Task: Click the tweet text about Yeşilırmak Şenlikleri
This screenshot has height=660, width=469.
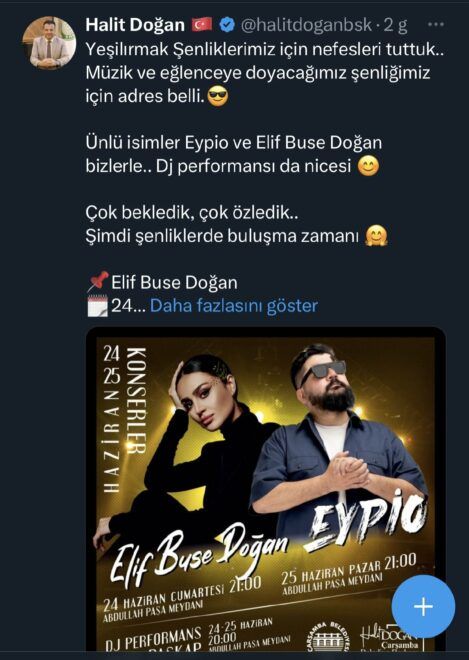Action: pos(264,73)
